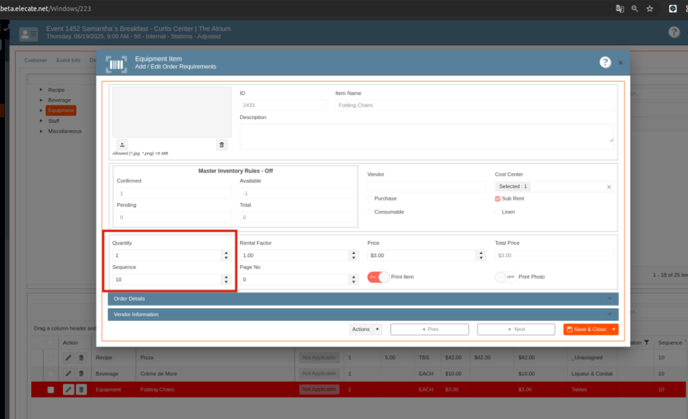Image resolution: width=688 pixels, height=419 pixels.
Task: Clear the Cost Center selection with X
Action: (609, 187)
